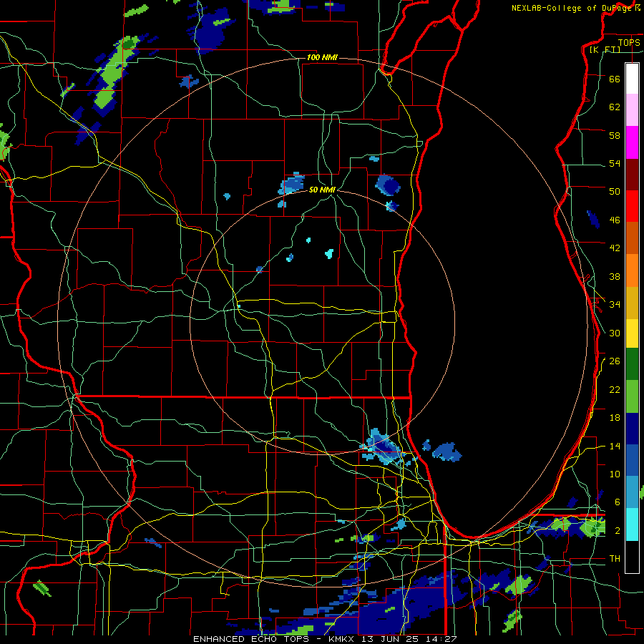Click the white swatch in the tops legend
The image size is (644, 644).
point(632,79)
